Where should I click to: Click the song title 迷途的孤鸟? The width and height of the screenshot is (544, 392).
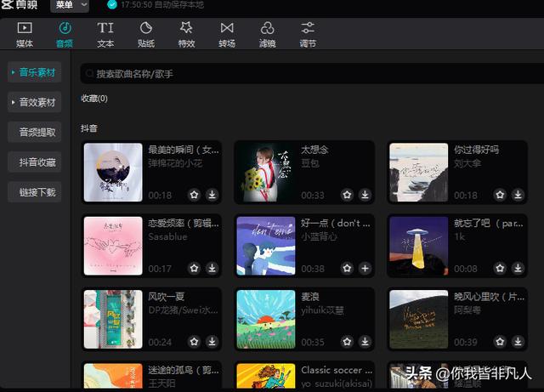pyautogui.click(x=184, y=370)
